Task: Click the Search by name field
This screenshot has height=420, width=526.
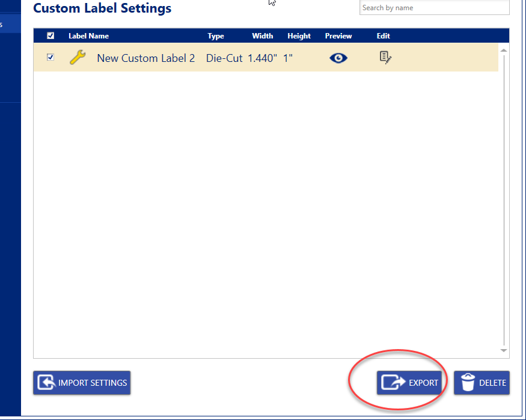Action: pyautogui.click(x=434, y=8)
